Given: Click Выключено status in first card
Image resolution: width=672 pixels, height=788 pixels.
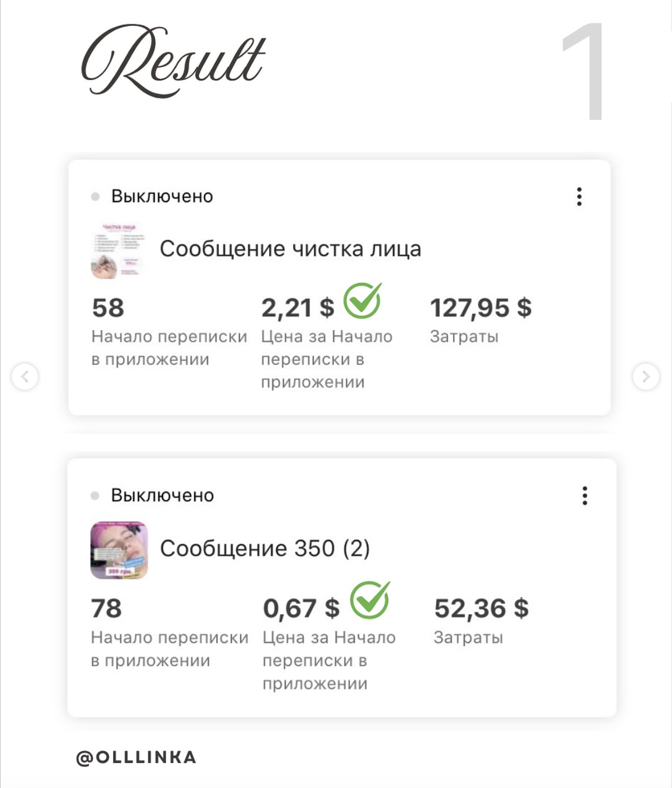Looking at the screenshot, I should (162, 196).
